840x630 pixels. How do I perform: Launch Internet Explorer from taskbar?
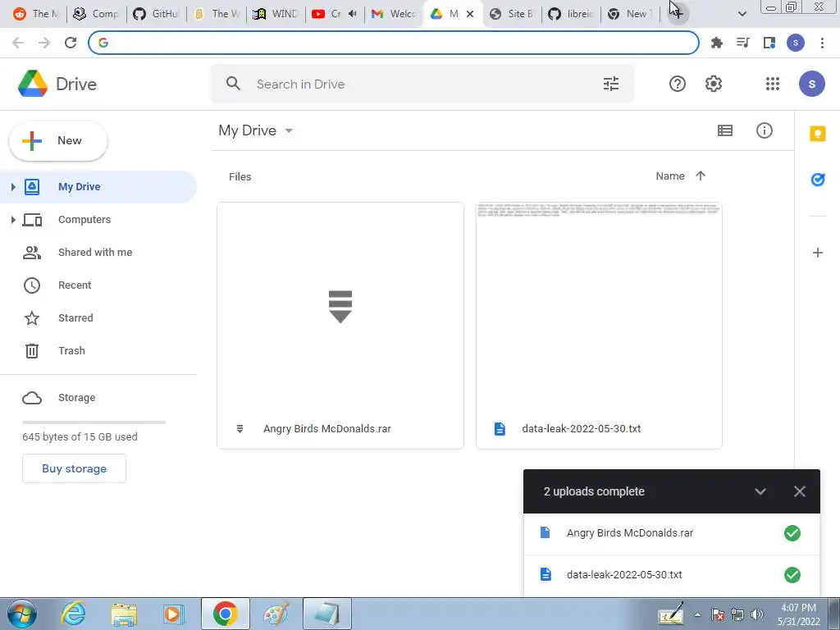point(73,614)
